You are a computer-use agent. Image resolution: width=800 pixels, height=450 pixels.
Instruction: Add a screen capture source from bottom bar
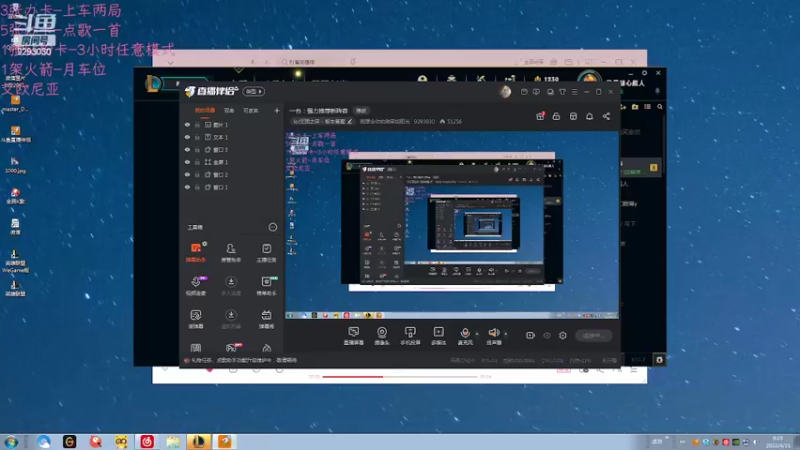pyautogui.click(x=354, y=336)
